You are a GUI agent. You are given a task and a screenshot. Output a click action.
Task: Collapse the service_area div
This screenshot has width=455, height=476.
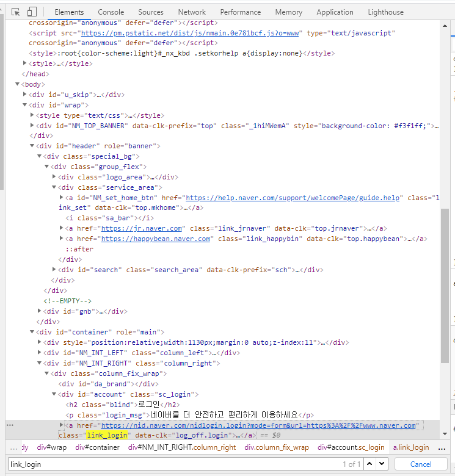pos(54,187)
